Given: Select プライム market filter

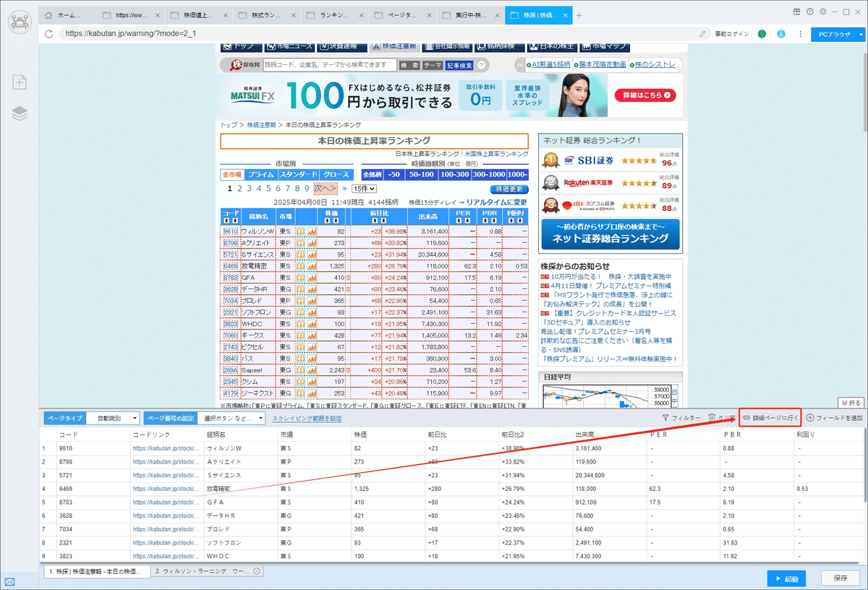Looking at the screenshot, I should point(260,175).
